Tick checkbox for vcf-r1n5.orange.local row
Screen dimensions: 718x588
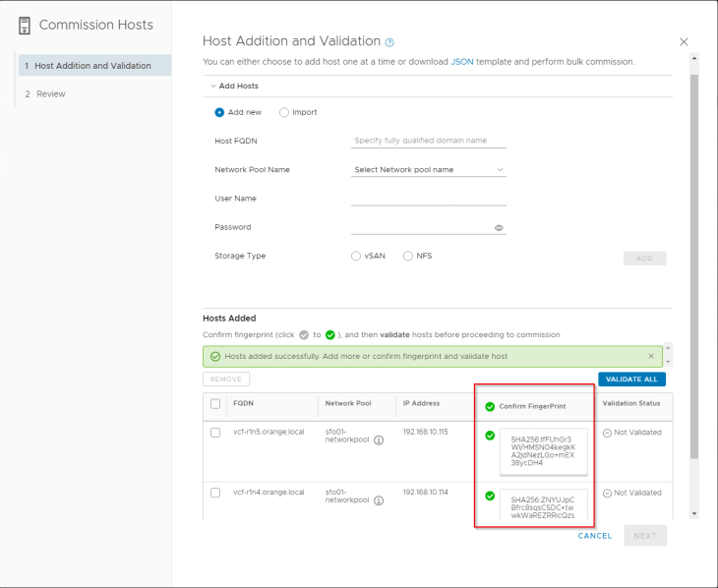tap(215, 433)
